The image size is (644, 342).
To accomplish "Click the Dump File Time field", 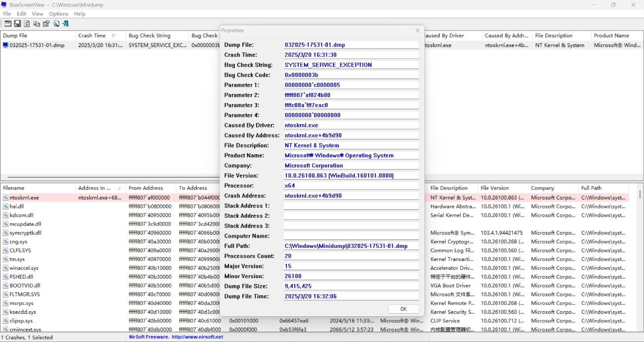I will coord(351,296).
